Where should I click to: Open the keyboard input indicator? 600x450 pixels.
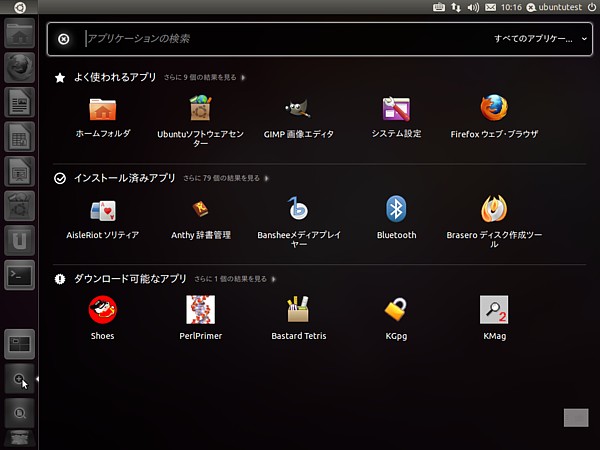(x=439, y=7)
